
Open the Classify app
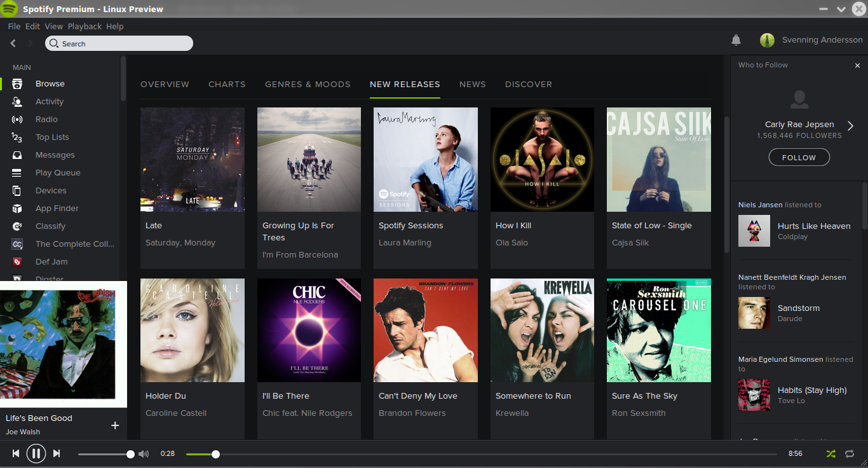pyautogui.click(x=50, y=226)
